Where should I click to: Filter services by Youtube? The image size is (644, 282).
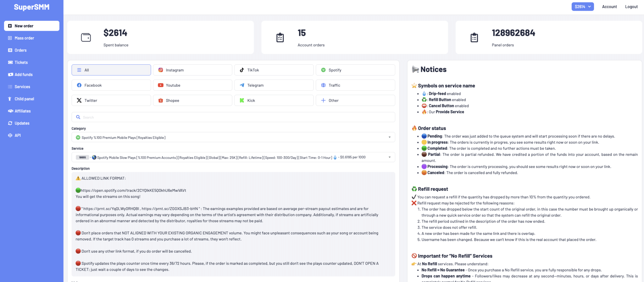pos(192,85)
